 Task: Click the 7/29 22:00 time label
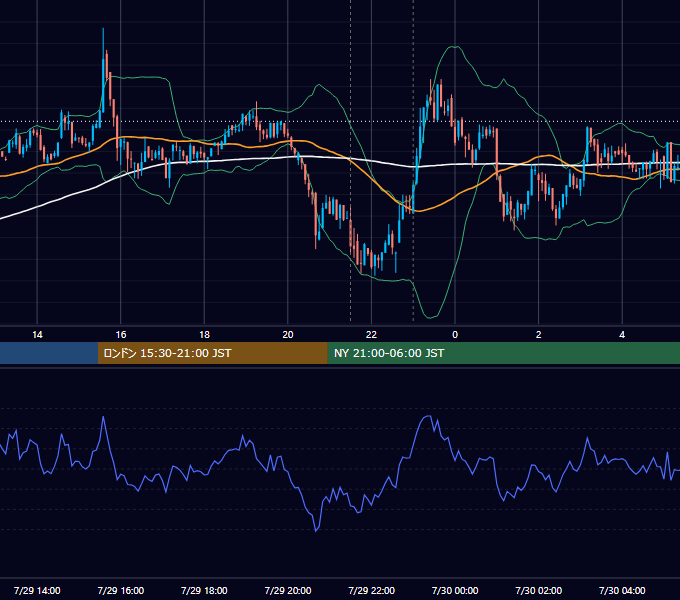[371, 590]
